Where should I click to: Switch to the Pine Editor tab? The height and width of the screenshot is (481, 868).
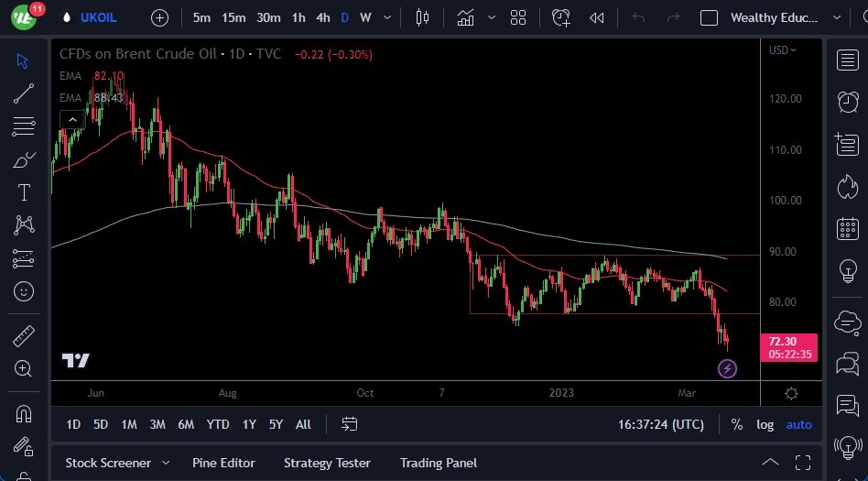pyautogui.click(x=223, y=463)
